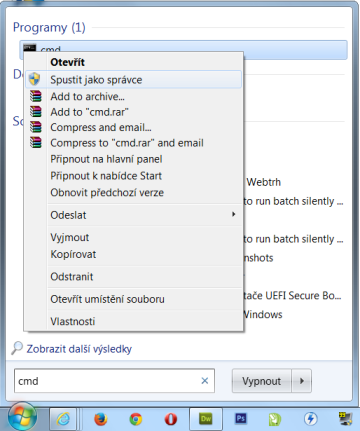
Task: Select Compress to "cmd.rar" and email
Action: tap(133, 143)
